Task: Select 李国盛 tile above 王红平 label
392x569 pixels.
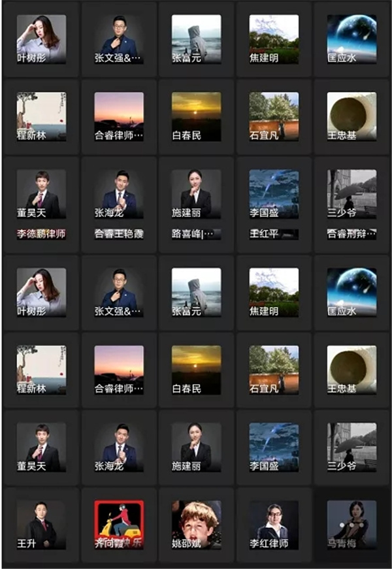Action: 274,194
